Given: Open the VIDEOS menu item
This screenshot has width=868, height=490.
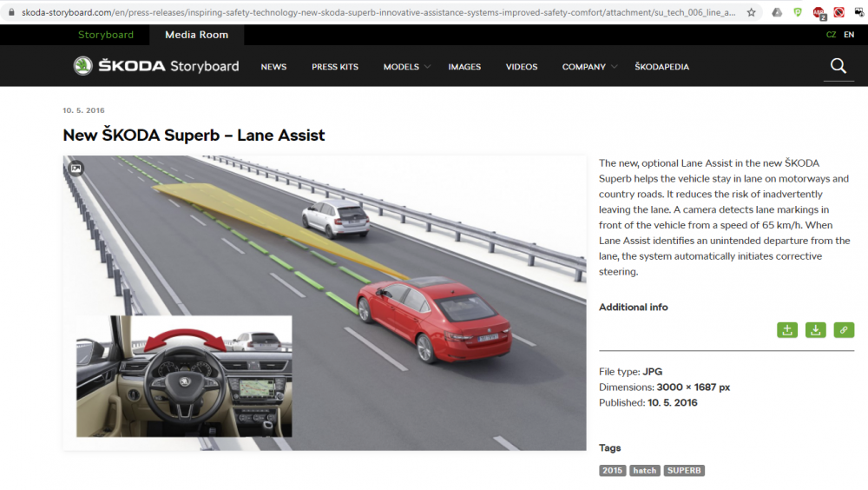Looking at the screenshot, I should coord(522,67).
